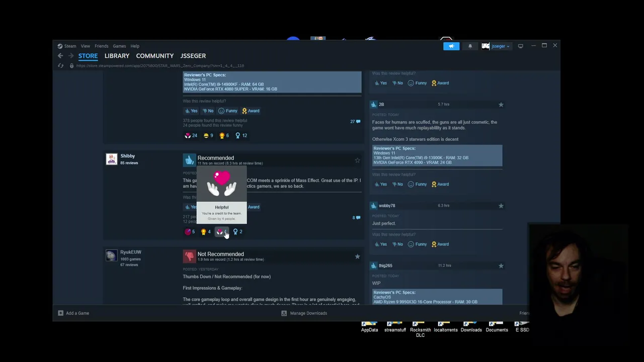Viewport: 644px width, 362px height.
Task: Go back with the Steam back arrow
Action: pyautogui.click(x=60, y=56)
